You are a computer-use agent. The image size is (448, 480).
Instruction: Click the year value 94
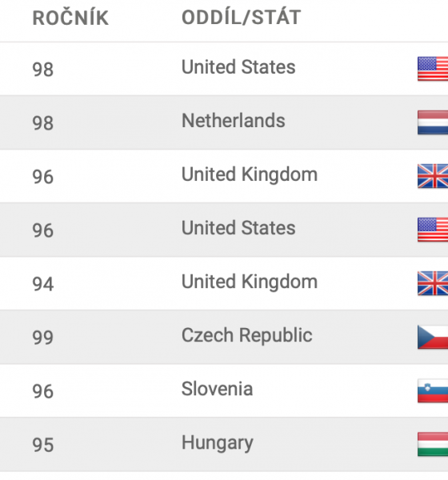(43, 284)
